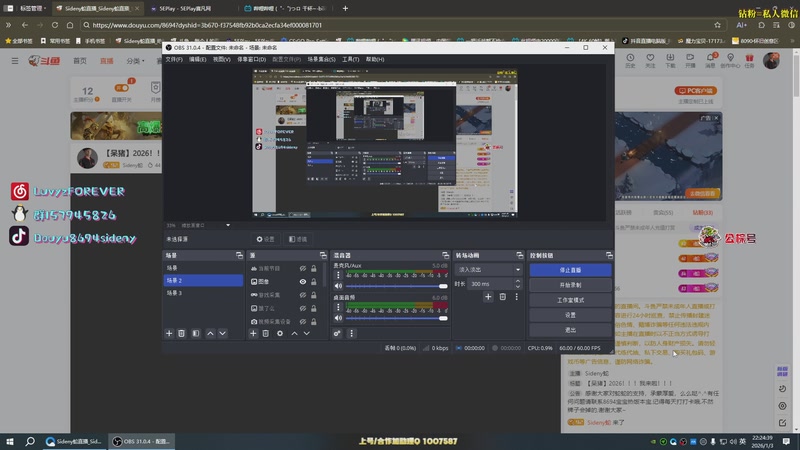Adjust 麦克风/Aux volume slider
This screenshot has height=450, width=800.
click(x=396, y=286)
